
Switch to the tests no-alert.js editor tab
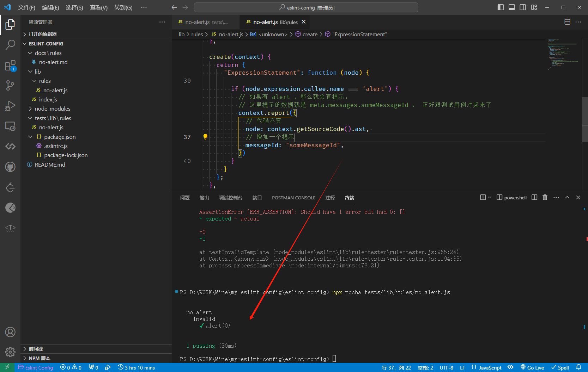(206, 22)
